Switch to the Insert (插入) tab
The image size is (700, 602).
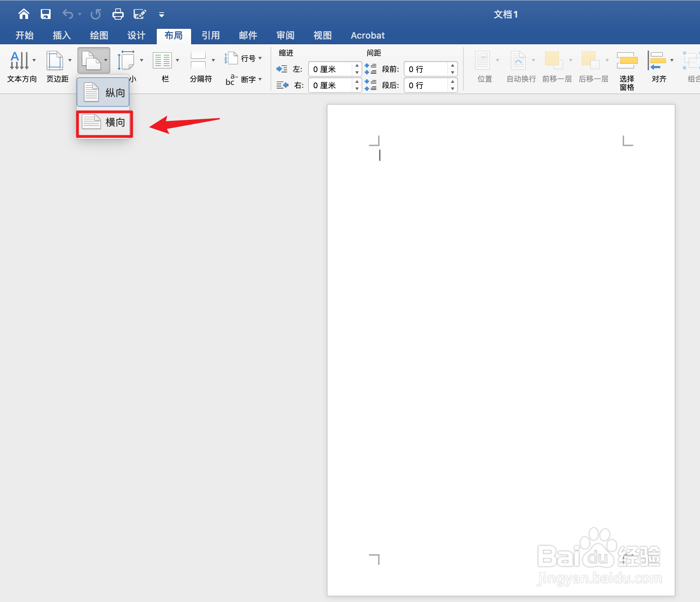[x=61, y=35]
